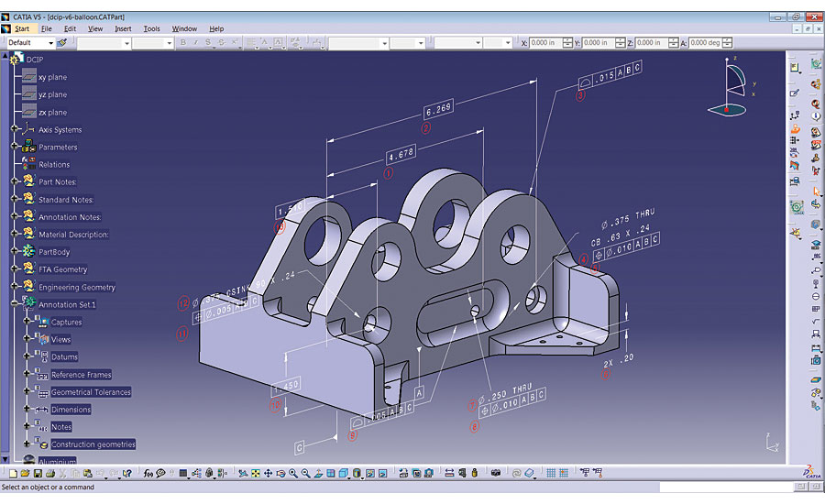The height and width of the screenshot is (504, 825).
Task: Toggle the first blue grid display icon
Action: (x=551, y=473)
